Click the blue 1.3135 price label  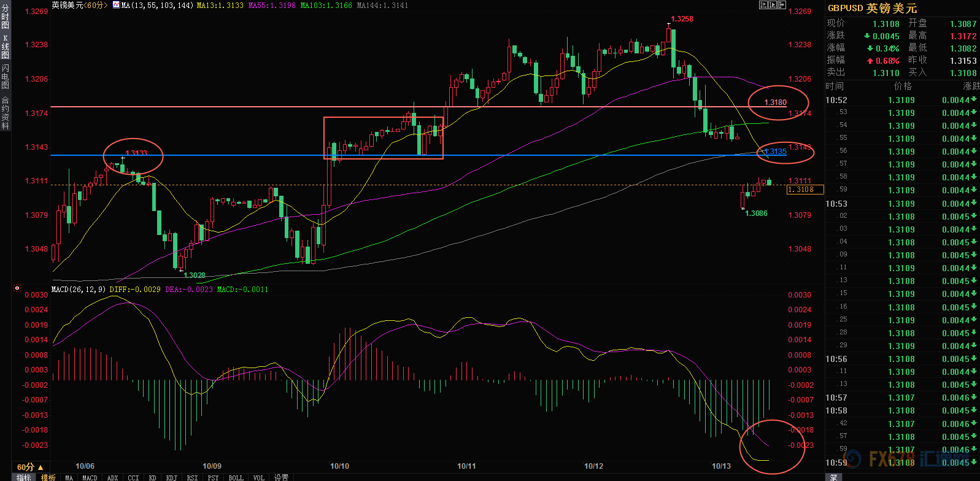(x=775, y=152)
